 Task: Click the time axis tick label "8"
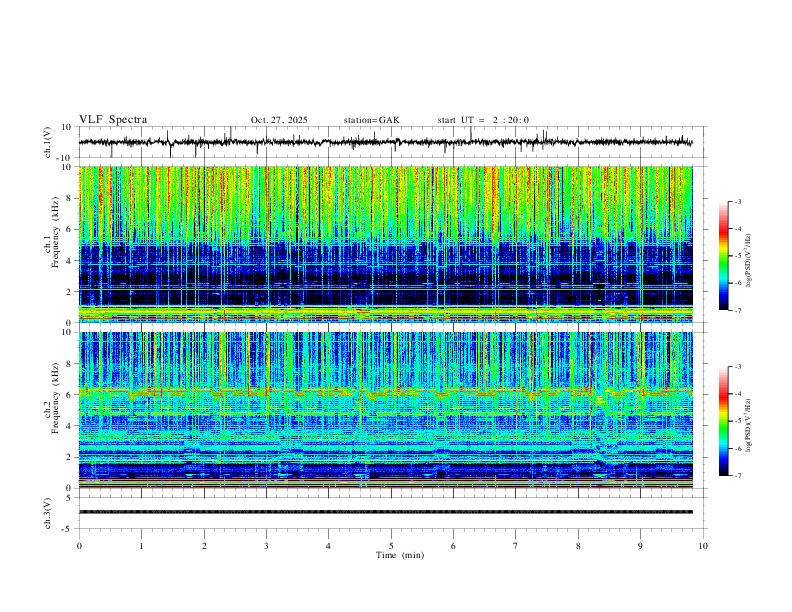(578, 546)
